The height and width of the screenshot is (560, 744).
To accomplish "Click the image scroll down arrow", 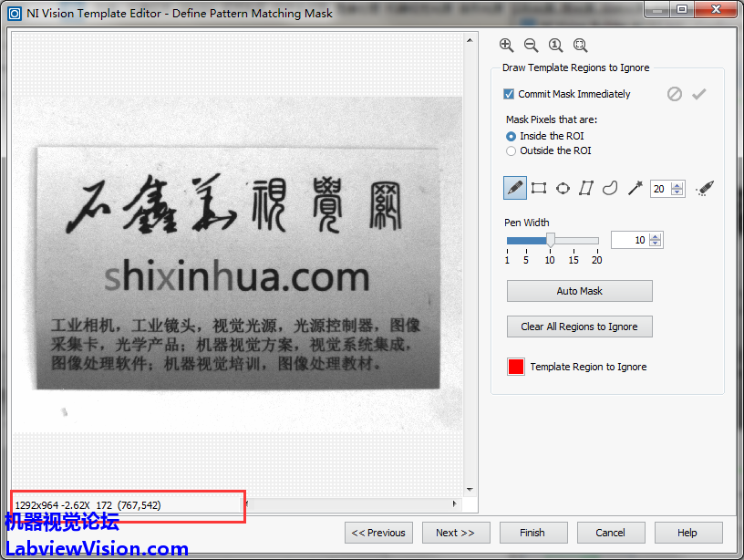I will pyautogui.click(x=470, y=489).
